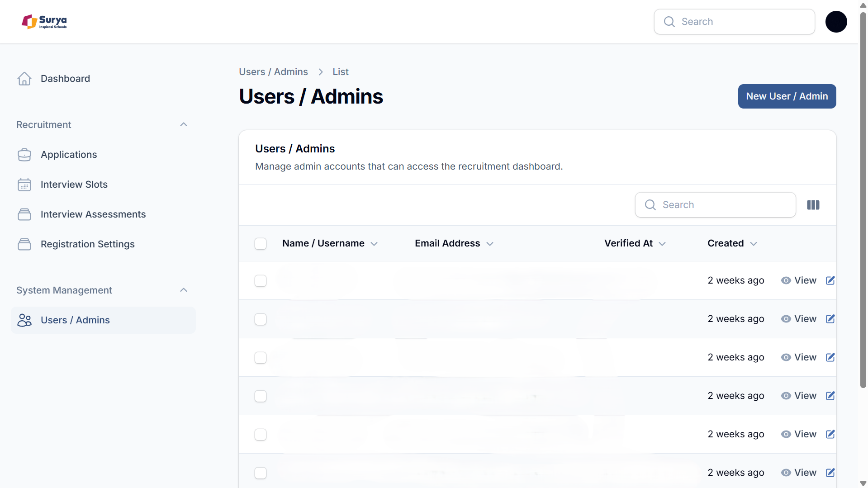This screenshot has width=868, height=488.
Task: Click the List breadcrumb item
Action: pyautogui.click(x=341, y=72)
